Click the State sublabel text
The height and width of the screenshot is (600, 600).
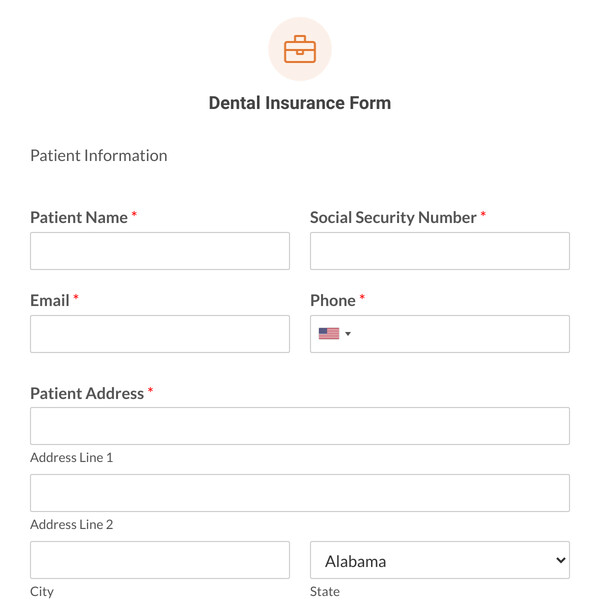click(x=325, y=591)
